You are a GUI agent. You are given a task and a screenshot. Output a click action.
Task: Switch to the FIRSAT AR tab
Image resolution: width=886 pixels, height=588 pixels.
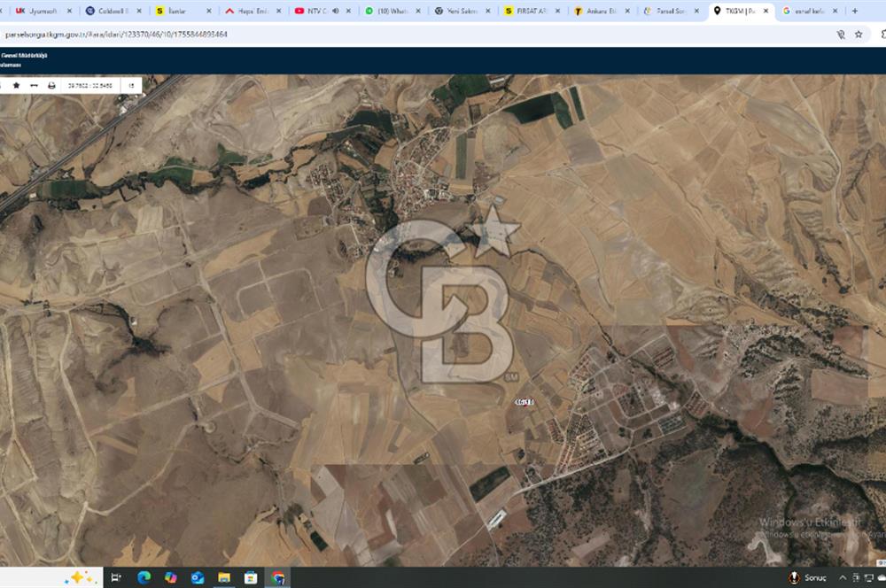point(531,11)
